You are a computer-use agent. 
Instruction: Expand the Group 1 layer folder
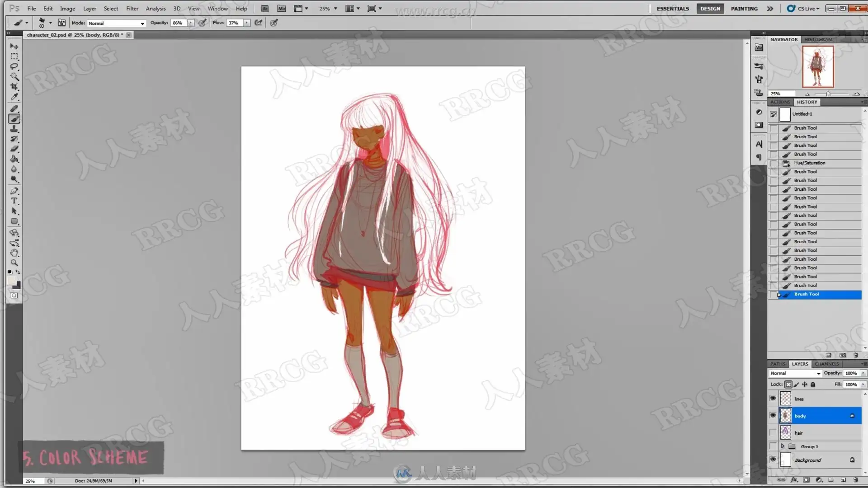(x=783, y=446)
